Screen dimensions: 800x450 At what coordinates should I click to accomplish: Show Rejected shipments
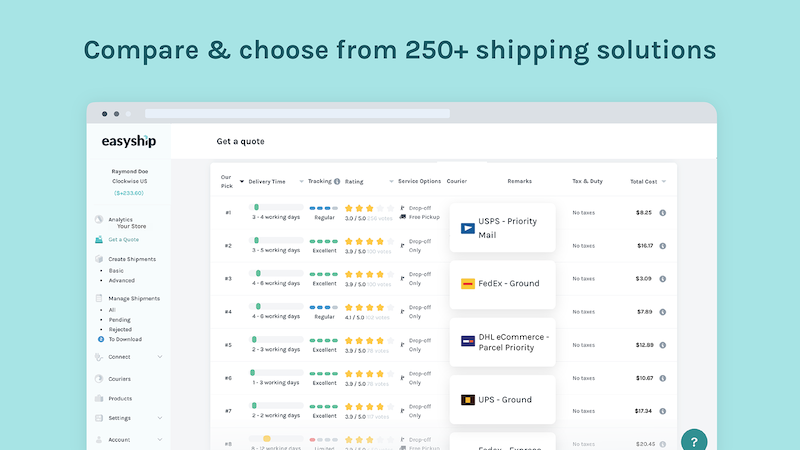pyautogui.click(x=120, y=330)
